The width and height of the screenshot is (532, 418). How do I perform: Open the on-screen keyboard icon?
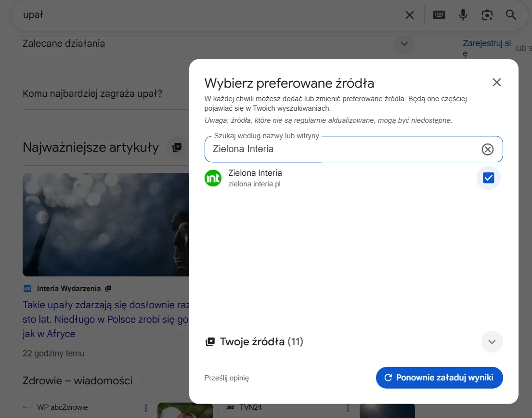point(439,15)
